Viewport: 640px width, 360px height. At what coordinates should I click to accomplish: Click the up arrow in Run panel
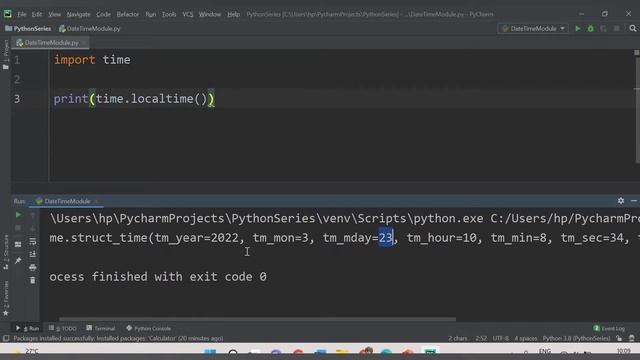tap(33, 215)
